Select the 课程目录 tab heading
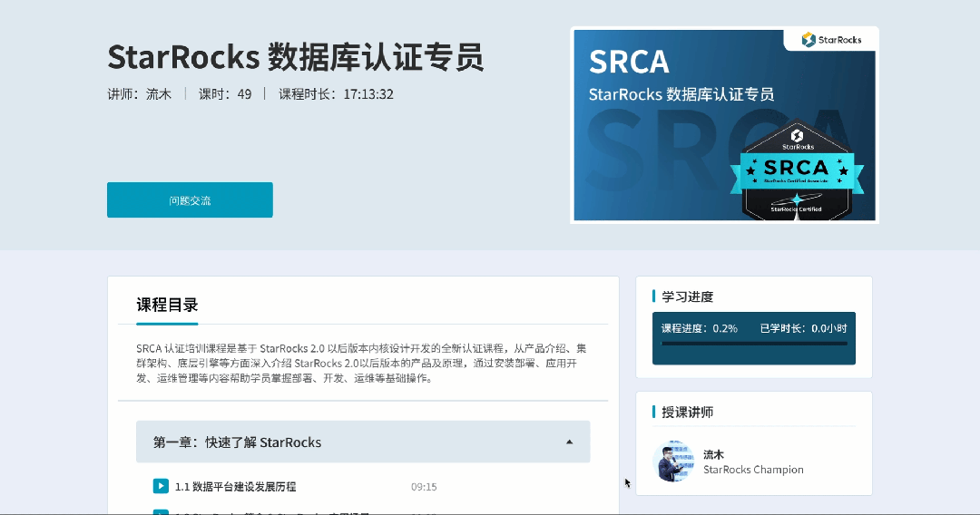This screenshot has width=980, height=515. (x=167, y=305)
